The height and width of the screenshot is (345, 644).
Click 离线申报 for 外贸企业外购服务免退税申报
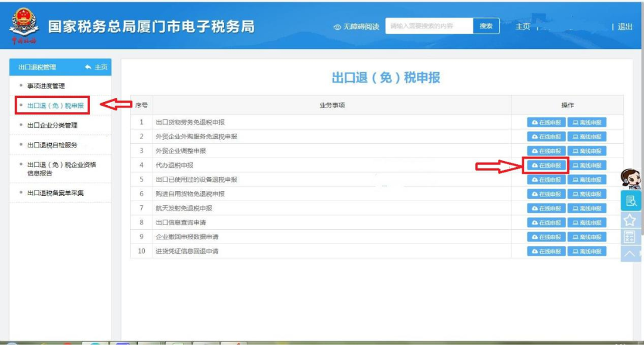click(x=587, y=137)
